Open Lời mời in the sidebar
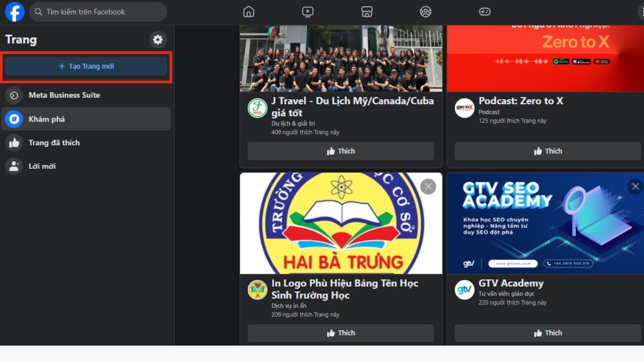 point(41,166)
